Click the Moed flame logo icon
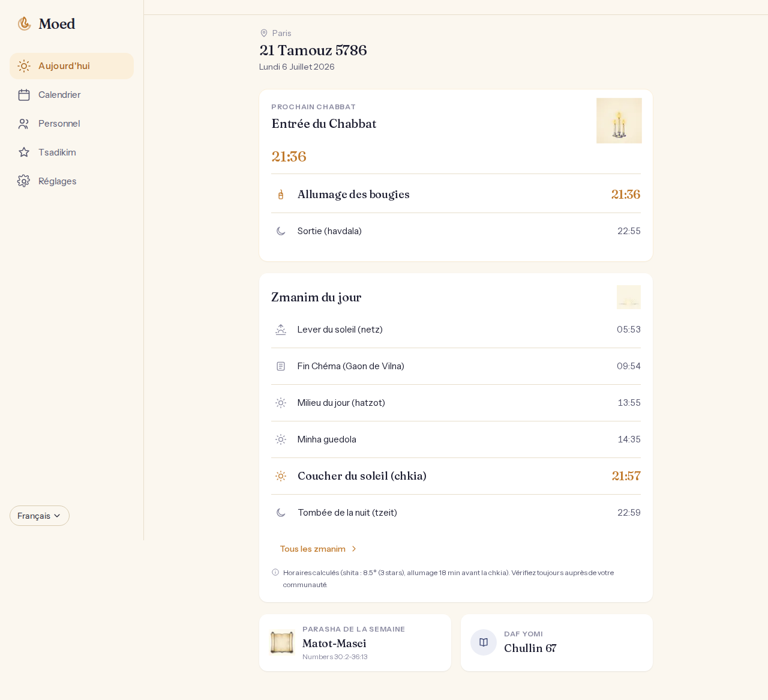This screenshot has width=768, height=700. coord(24,23)
